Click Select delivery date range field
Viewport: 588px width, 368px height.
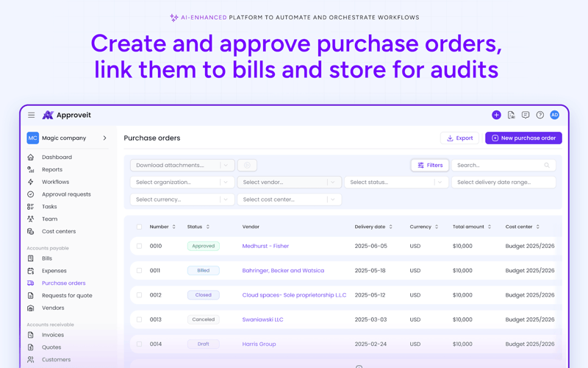tap(503, 182)
